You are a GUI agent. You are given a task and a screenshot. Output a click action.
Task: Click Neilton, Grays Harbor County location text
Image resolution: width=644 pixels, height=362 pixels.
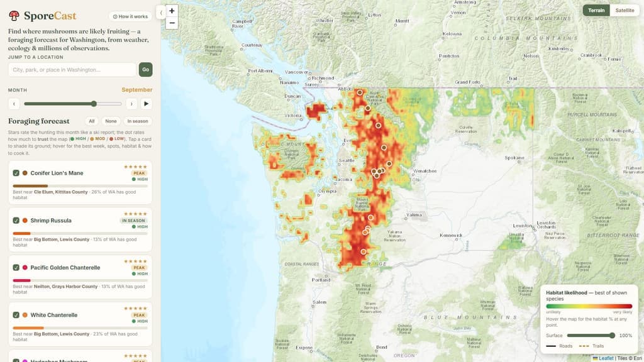[x=65, y=287]
